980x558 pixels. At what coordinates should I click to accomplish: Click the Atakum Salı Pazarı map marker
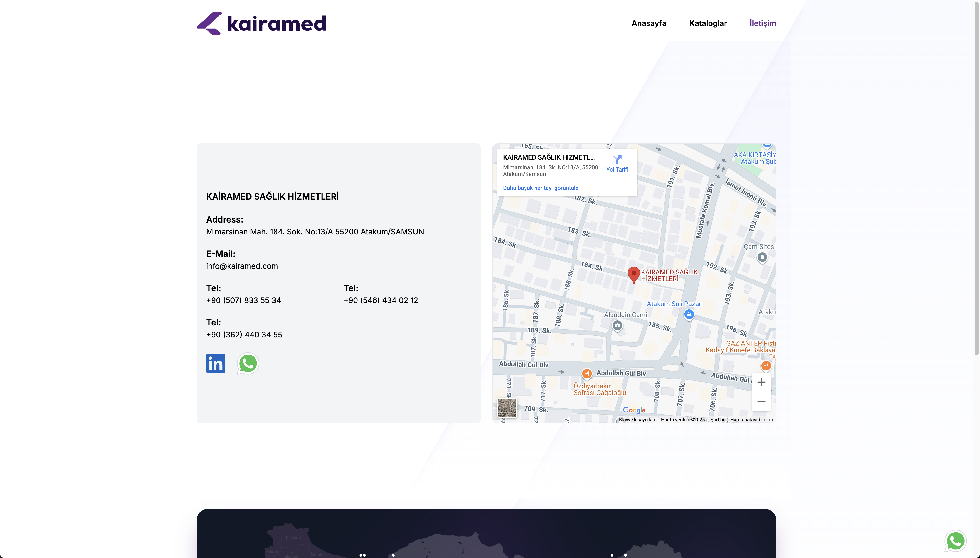(x=689, y=315)
